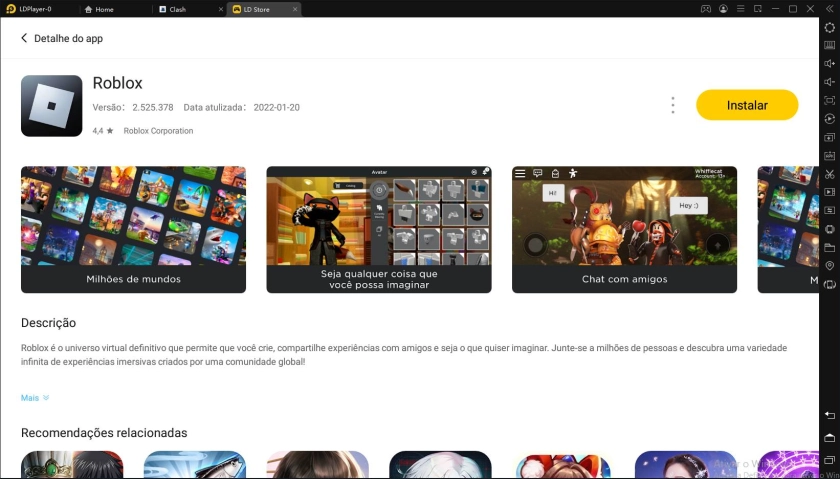Viewport: 840px width, 479px height.
Task: Open the gamepad icon in title bar
Action: tap(706, 9)
